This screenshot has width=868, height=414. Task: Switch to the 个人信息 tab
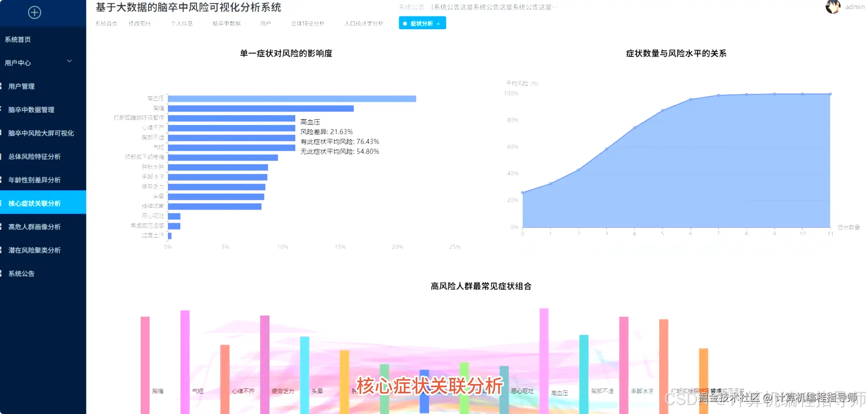182,23
